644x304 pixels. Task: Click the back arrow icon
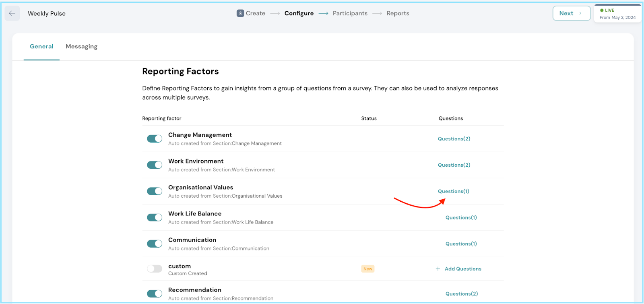click(x=12, y=13)
